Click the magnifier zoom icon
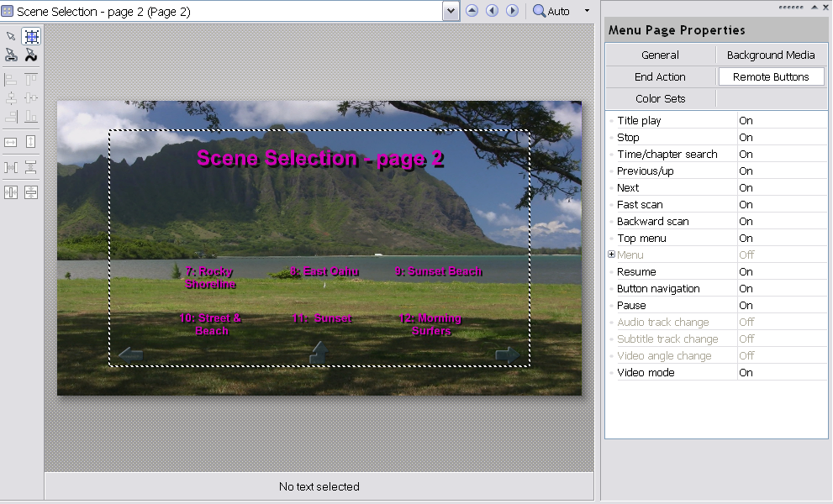This screenshot has height=504, width=833. point(539,11)
